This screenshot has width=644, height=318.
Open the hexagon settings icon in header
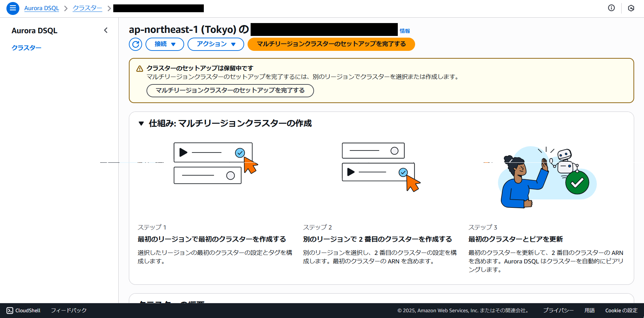[631, 8]
